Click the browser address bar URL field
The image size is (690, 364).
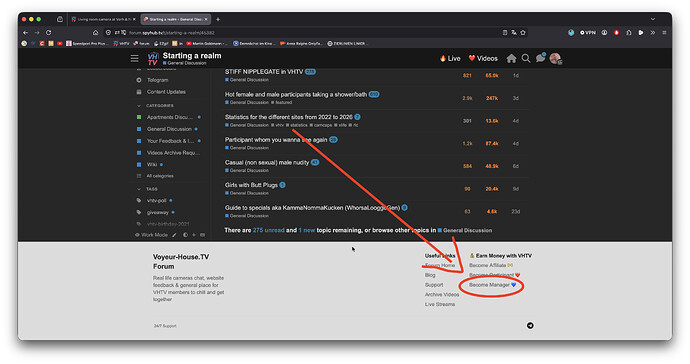[x=308, y=33]
